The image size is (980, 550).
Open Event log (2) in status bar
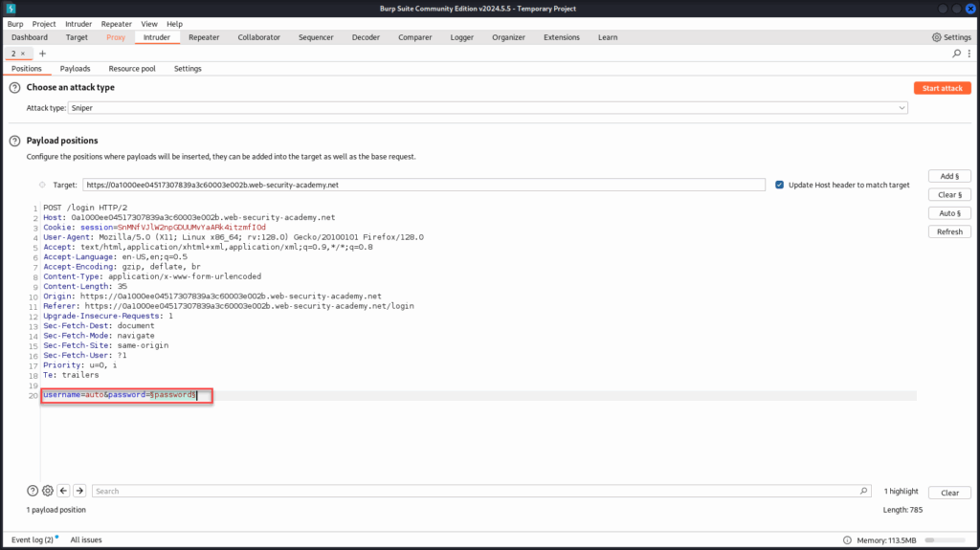(33, 540)
